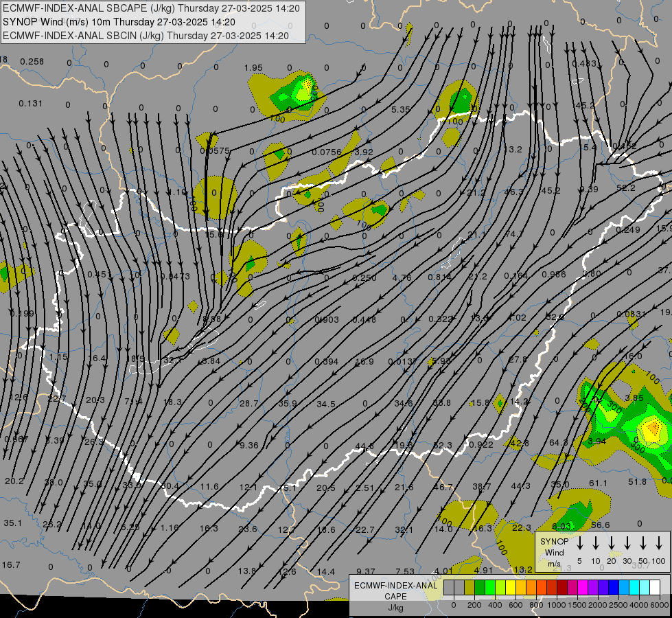Click the SBCAPE title line in header box
672x618 pixels.
click(151, 8)
